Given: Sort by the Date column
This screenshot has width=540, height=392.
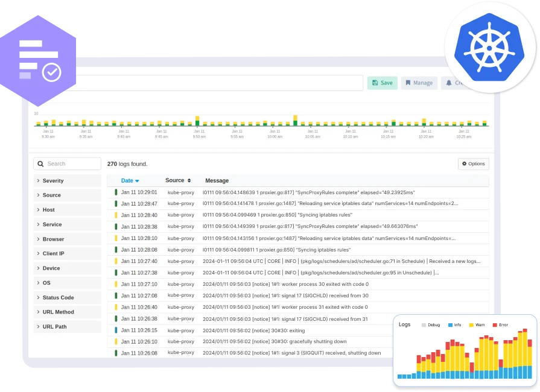Looking at the screenshot, I should click(130, 181).
